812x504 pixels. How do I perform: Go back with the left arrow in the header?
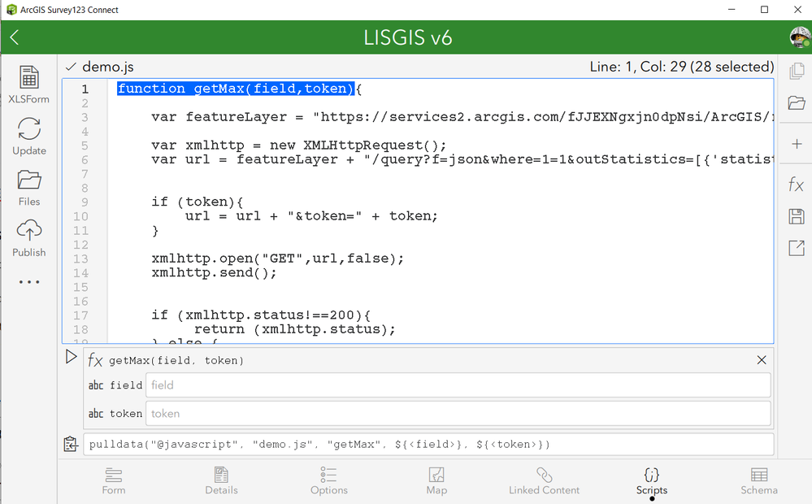pos(15,37)
